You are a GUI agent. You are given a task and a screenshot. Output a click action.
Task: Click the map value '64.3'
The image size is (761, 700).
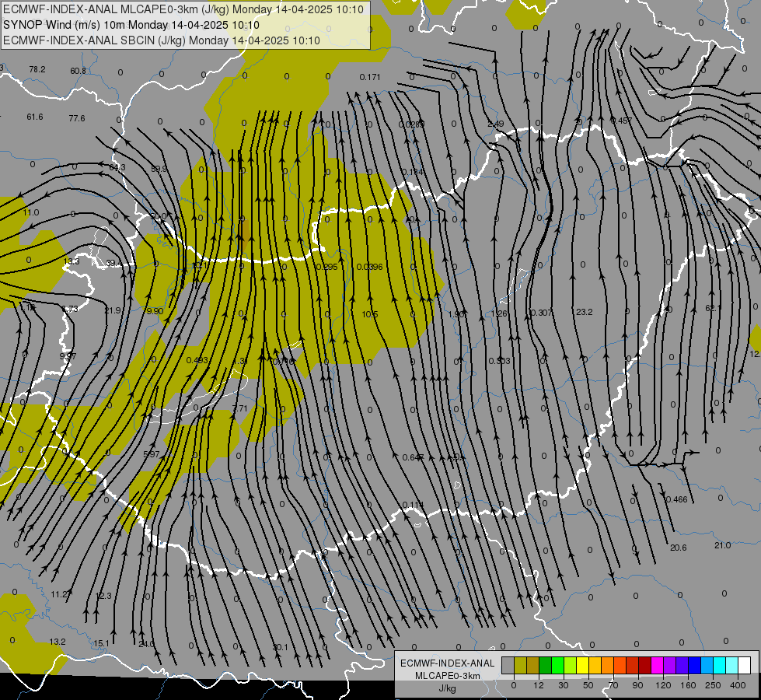click(117, 167)
